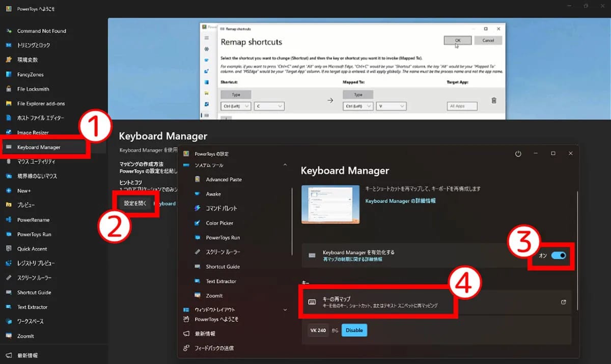Click the Awake cup icon
The image size is (611, 364).
[198, 194]
